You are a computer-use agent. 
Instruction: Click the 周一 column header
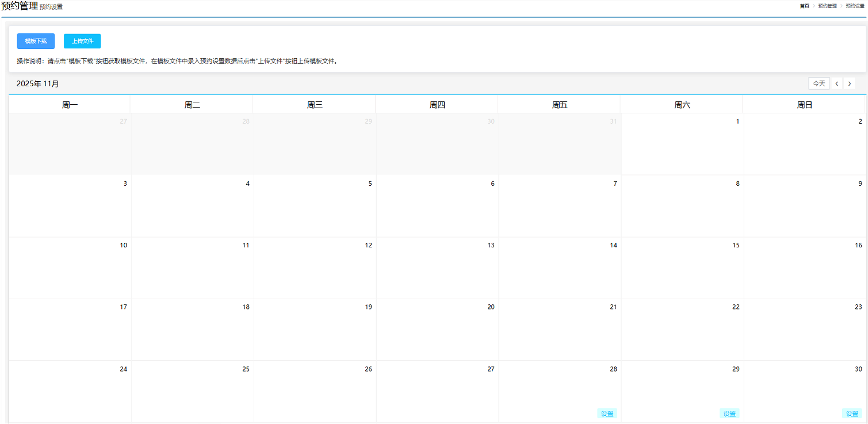click(x=70, y=105)
